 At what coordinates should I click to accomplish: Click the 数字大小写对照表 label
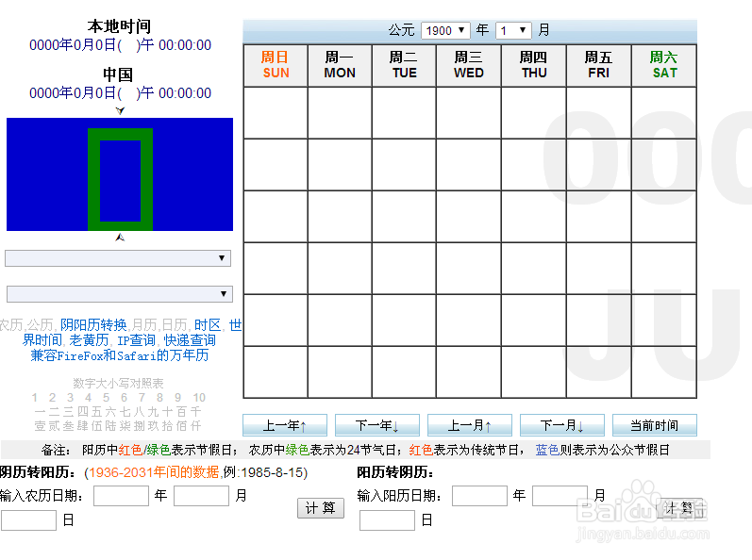click(118, 384)
